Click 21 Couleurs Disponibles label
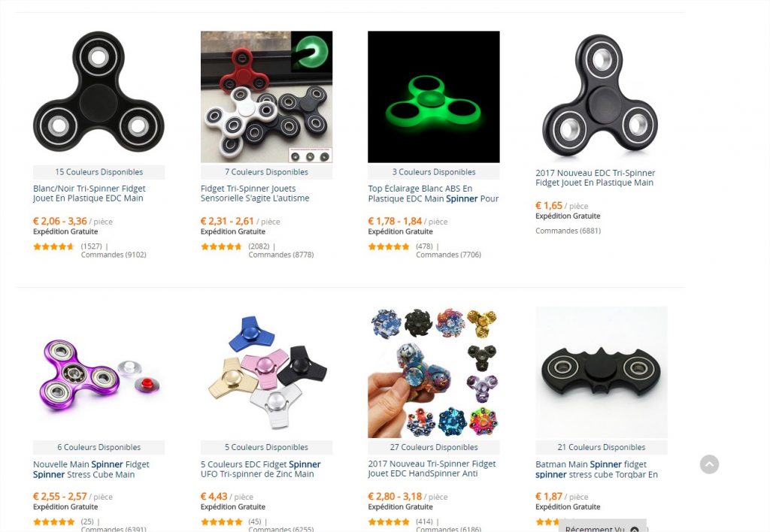770x532 pixels. click(602, 448)
